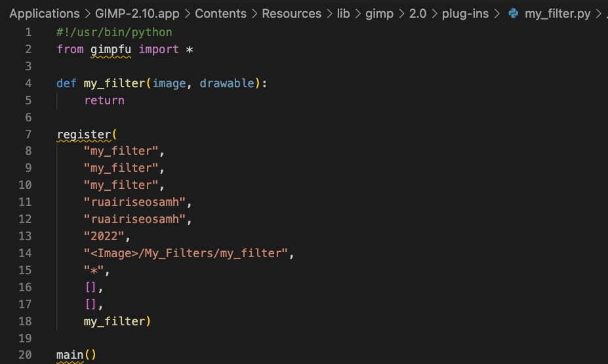Image resolution: width=608 pixels, height=364 pixels.
Task: Click the chevron after plug-ins breadcrumb
Action: click(x=497, y=14)
